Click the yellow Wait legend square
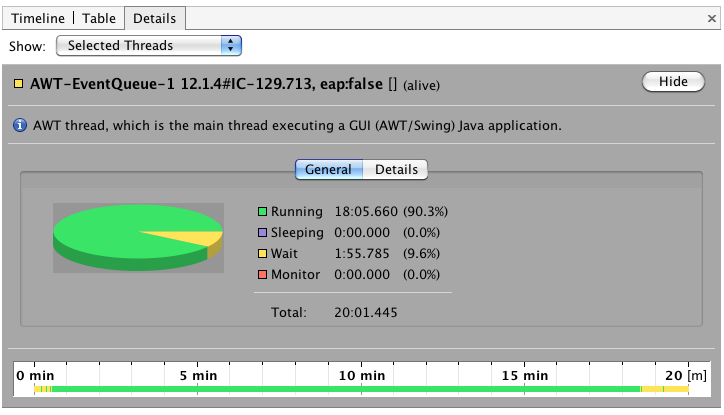Image resolution: width=724 pixels, height=415 pixels. coord(262,253)
